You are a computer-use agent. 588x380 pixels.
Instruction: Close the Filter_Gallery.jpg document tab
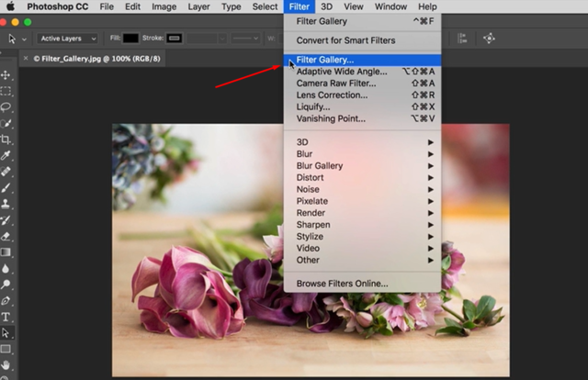[26, 59]
